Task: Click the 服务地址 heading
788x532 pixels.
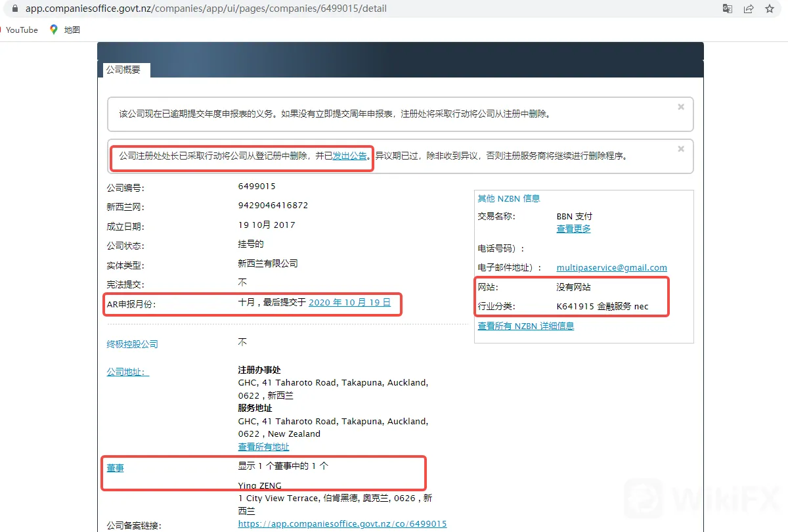Action: coord(255,408)
